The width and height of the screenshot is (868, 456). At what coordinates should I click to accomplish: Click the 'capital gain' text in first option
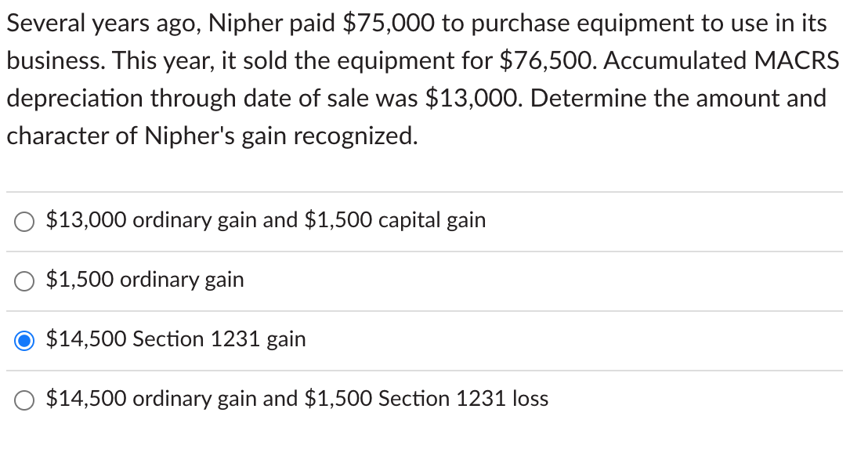point(432,221)
